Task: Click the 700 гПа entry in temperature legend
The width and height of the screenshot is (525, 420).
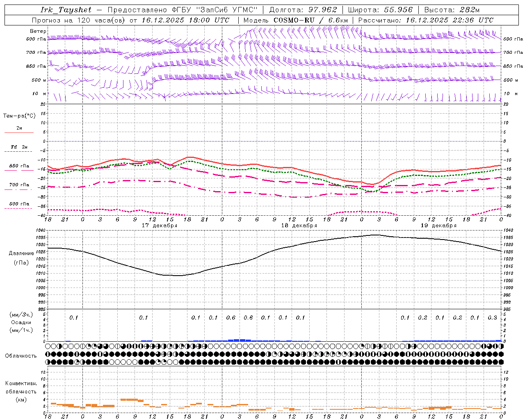Action: (x=19, y=185)
